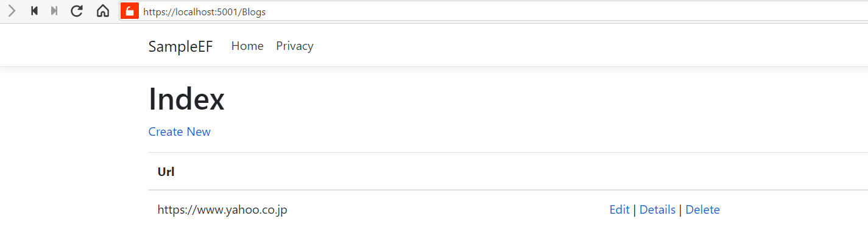Click the SampleEF brand link
This screenshot has height=249, width=868.
[180, 46]
